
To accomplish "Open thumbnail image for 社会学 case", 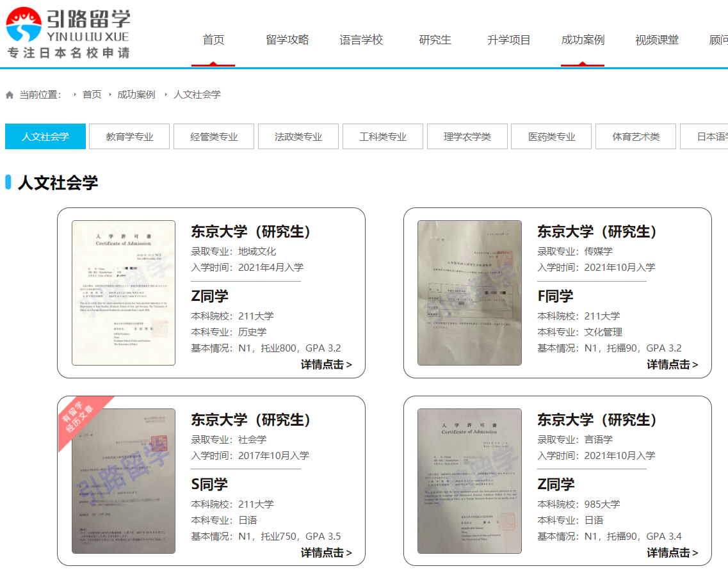I will coord(124,481).
